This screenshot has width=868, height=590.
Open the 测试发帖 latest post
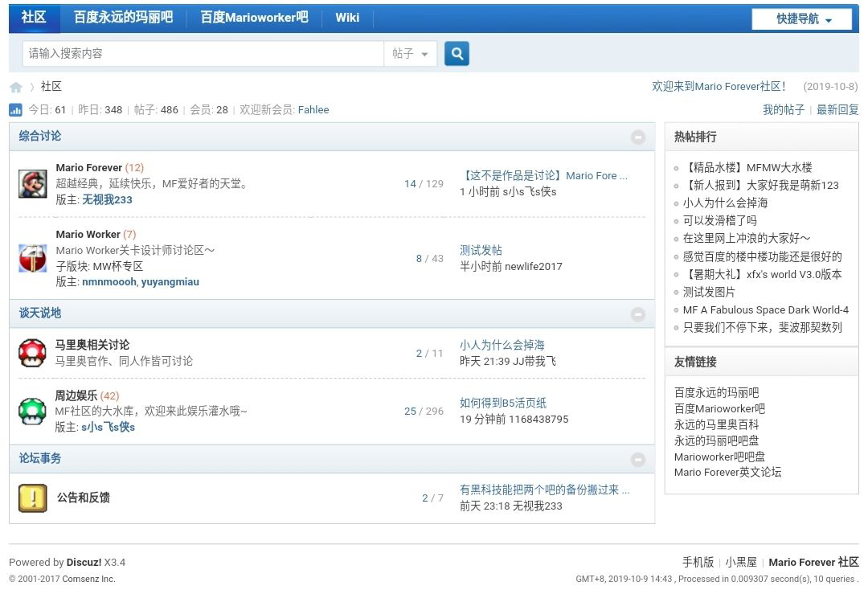pyautogui.click(x=481, y=250)
